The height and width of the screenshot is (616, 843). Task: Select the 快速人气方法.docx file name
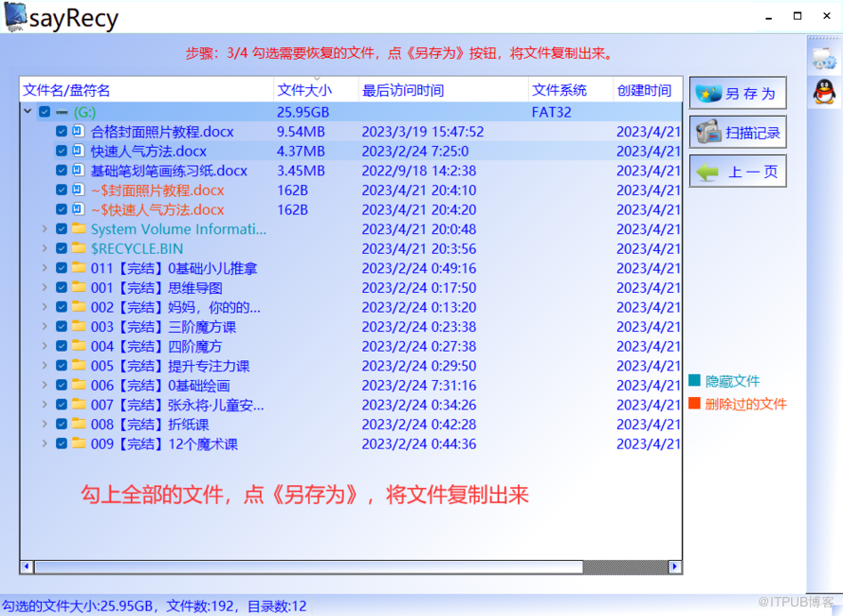coord(148,151)
